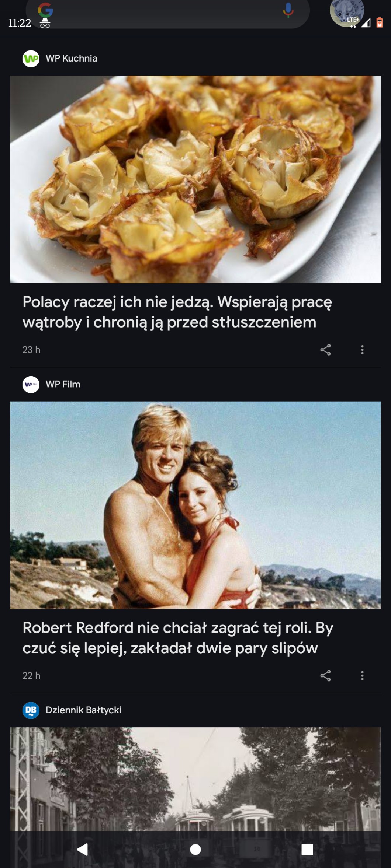Screen dimensions: 391x868
Task: Tap the WP Kuchnia publisher logo
Action: [x=31, y=59]
